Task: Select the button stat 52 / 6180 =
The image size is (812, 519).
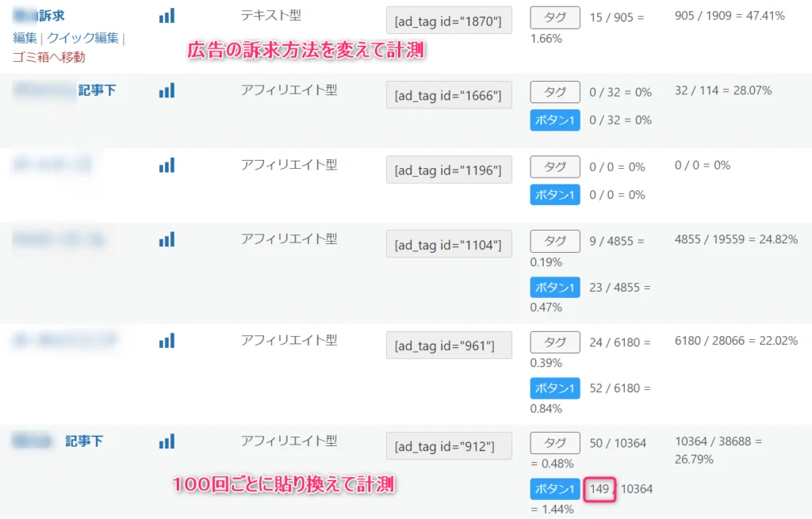Action: [x=620, y=388]
